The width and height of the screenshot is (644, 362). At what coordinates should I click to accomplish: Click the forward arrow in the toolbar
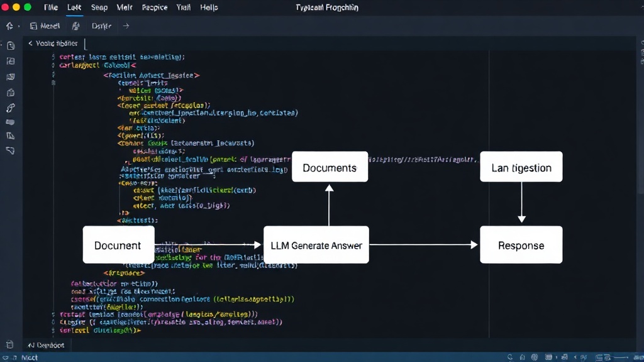(x=126, y=26)
